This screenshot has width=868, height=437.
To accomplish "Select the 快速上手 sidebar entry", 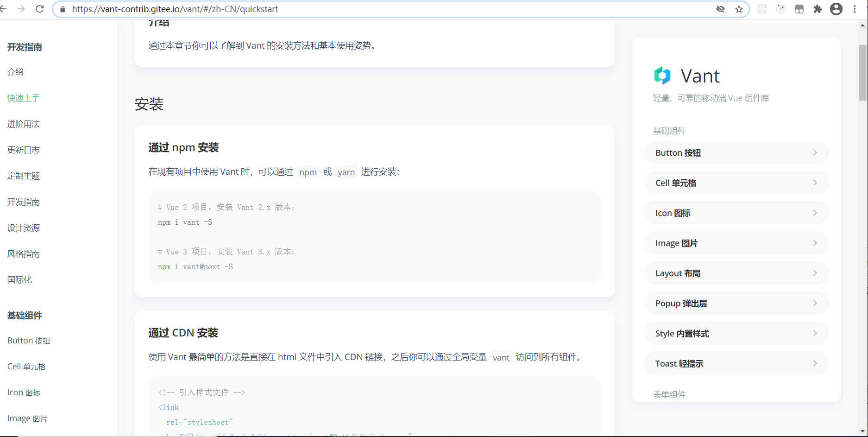I will [23, 98].
